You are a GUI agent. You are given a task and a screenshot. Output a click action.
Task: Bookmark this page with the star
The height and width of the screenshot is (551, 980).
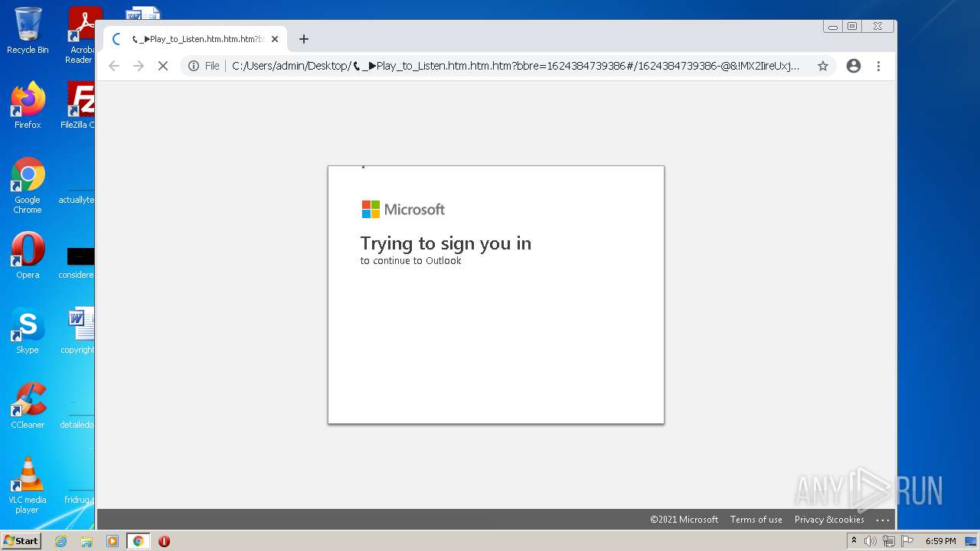point(823,67)
